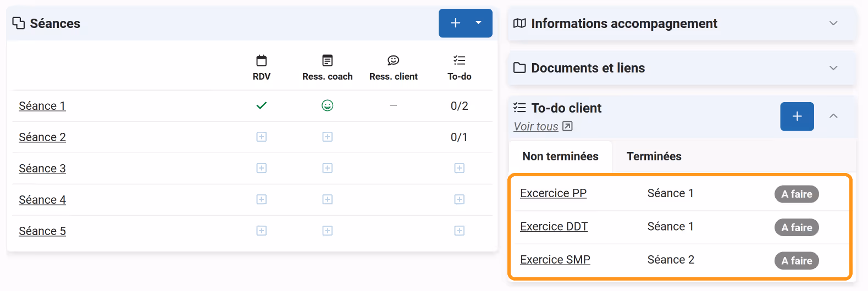Image resolution: width=868 pixels, height=291 pixels.
Task: Click the To-do client list icon
Action: tap(519, 108)
